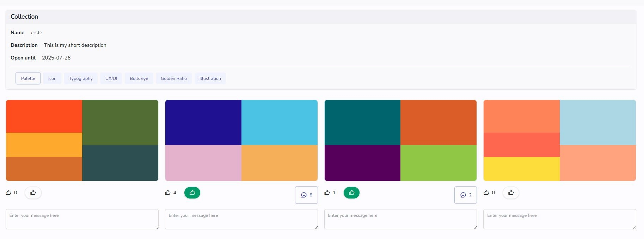Pick the olive green swatch in first palette

(120, 122)
